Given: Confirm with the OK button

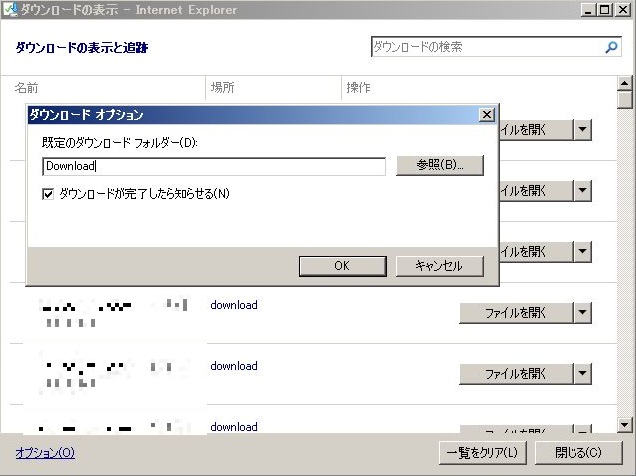Looking at the screenshot, I should (342, 266).
